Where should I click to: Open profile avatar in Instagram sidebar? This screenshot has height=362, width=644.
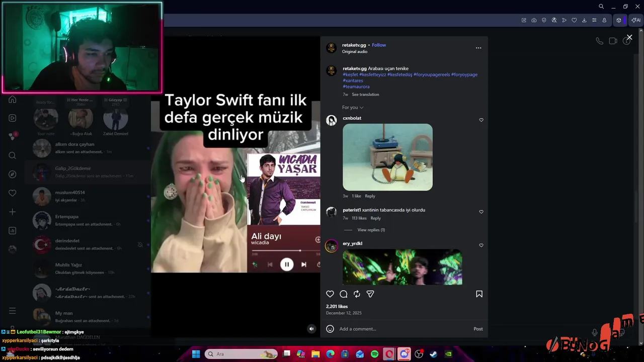tap(13, 249)
